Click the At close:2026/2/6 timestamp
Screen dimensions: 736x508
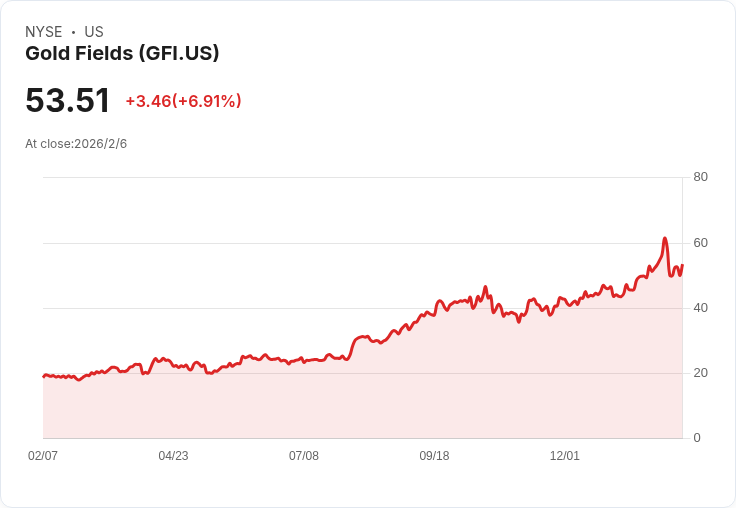pyautogui.click(x=76, y=144)
